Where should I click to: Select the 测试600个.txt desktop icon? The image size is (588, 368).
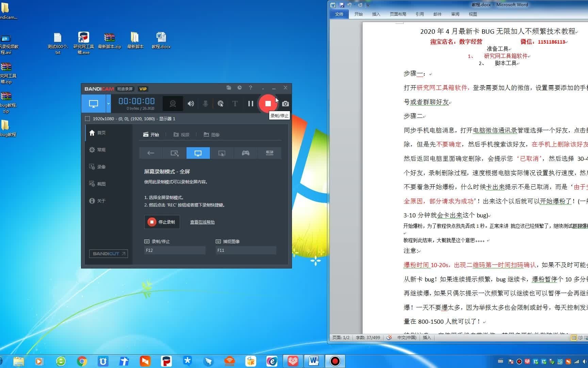(x=58, y=43)
